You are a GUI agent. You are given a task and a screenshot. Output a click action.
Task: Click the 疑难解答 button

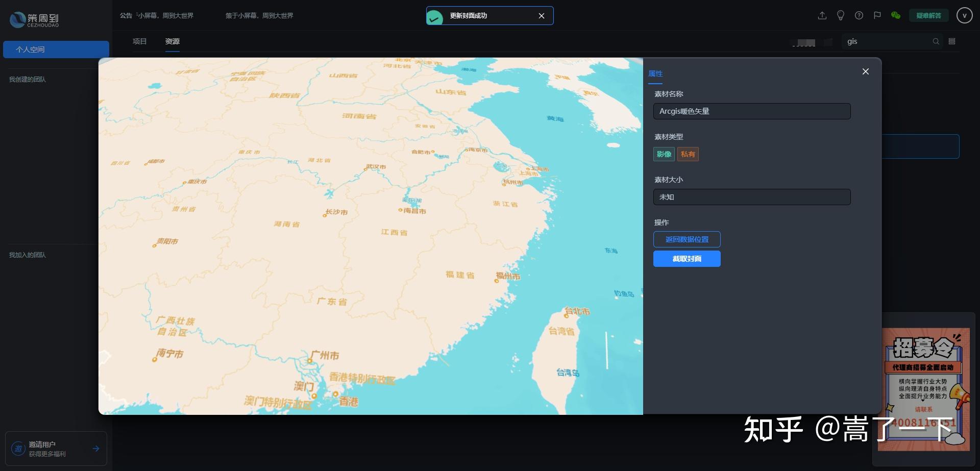click(x=929, y=15)
